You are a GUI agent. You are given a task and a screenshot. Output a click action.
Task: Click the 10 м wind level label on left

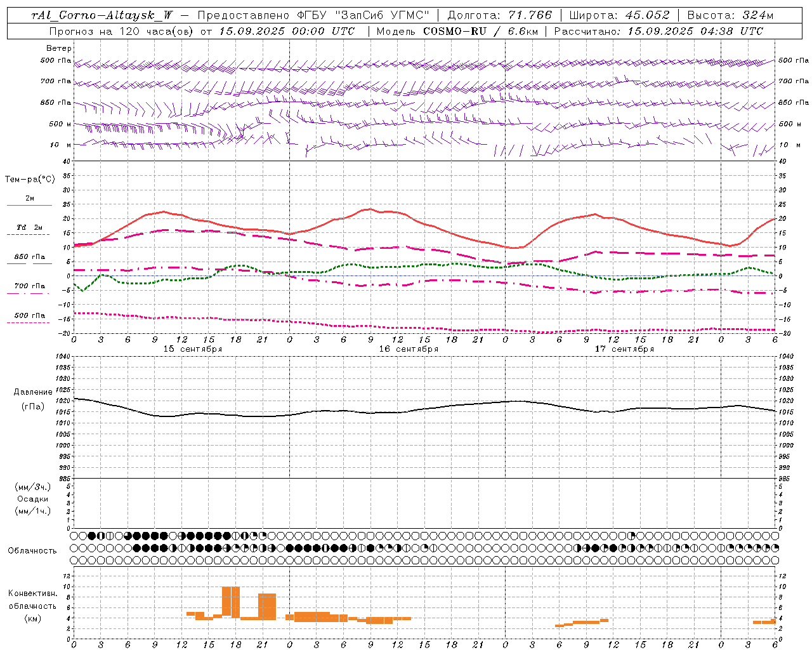coord(61,145)
